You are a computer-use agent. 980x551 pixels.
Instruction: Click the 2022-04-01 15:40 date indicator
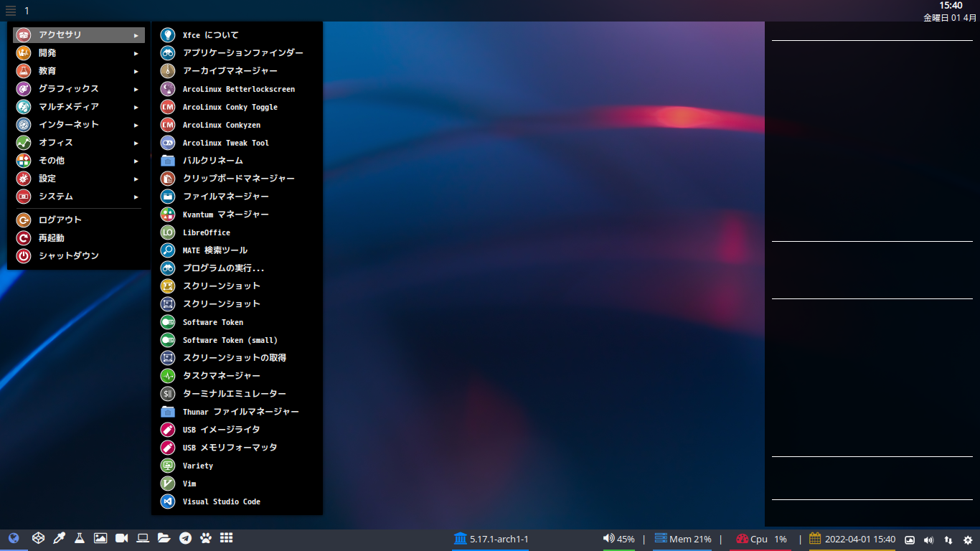(x=852, y=539)
